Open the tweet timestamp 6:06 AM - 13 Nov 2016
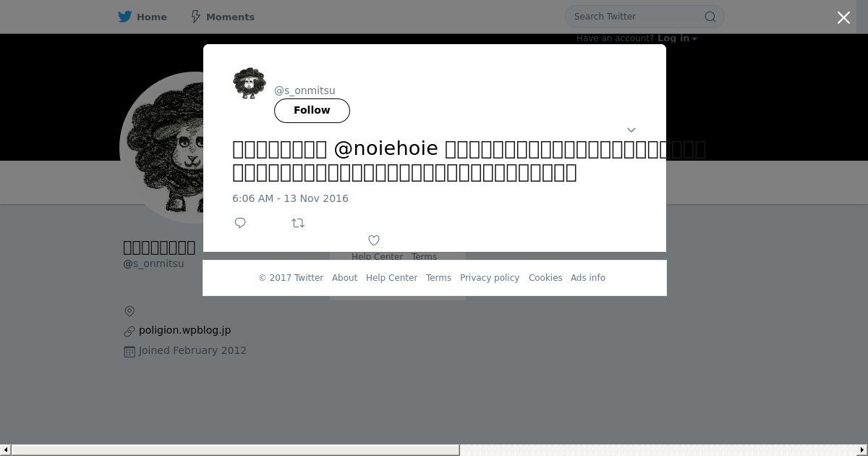Image resolution: width=868 pixels, height=456 pixels. tap(290, 198)
